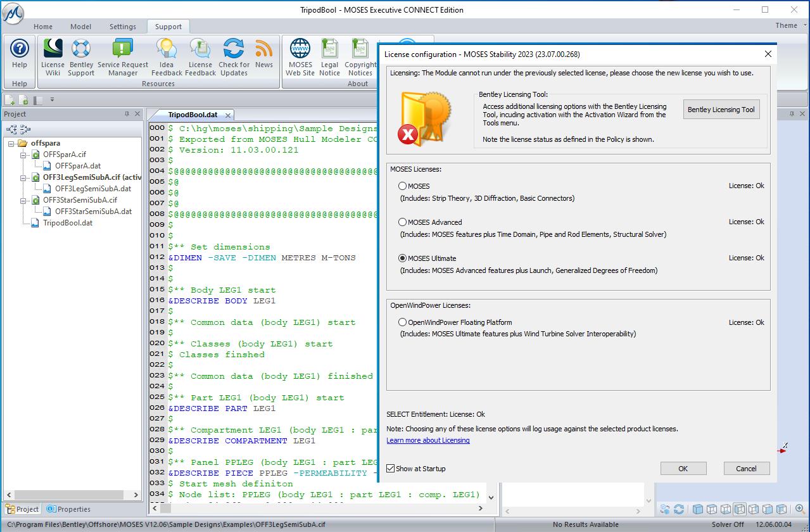Click the No Results Available status text

(586, 525)
